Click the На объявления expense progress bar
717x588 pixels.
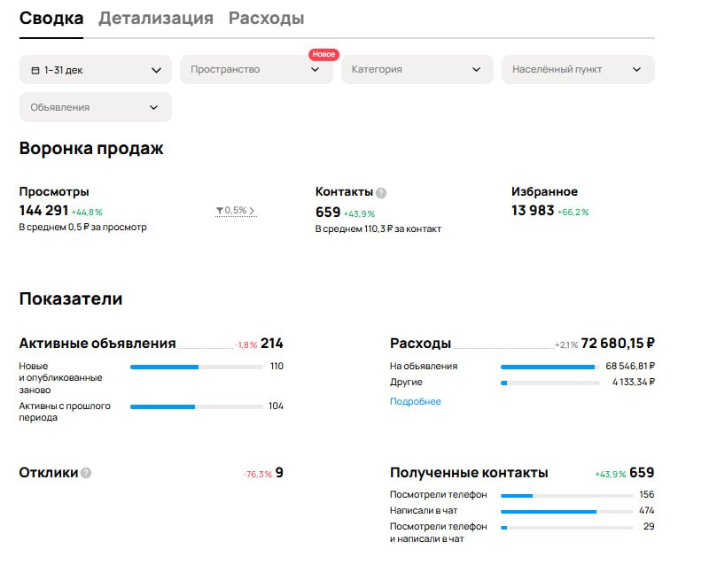[x=549, y=365]
